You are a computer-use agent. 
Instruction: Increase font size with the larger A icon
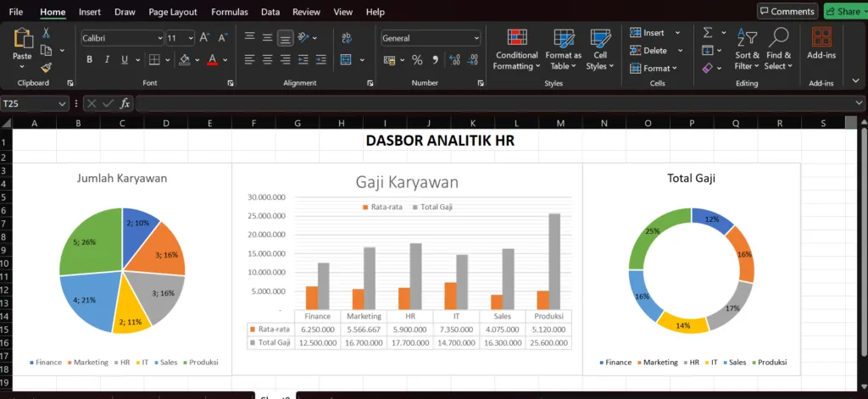pos(204,37)
